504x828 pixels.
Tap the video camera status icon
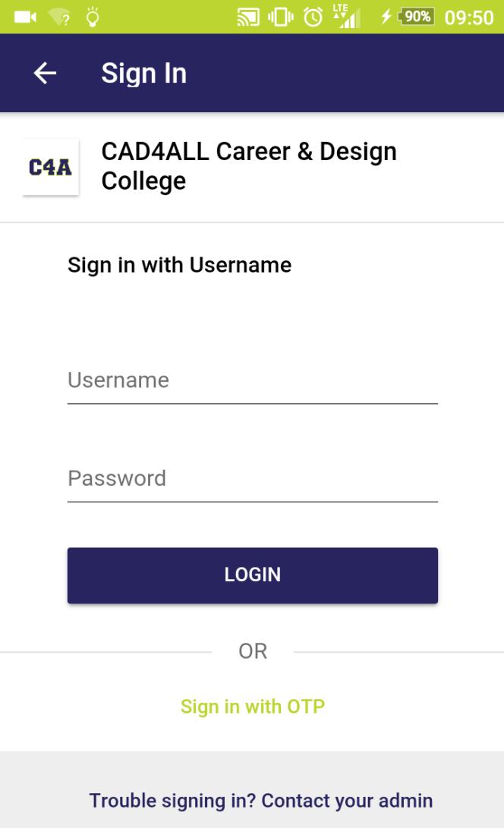[25, 17]
